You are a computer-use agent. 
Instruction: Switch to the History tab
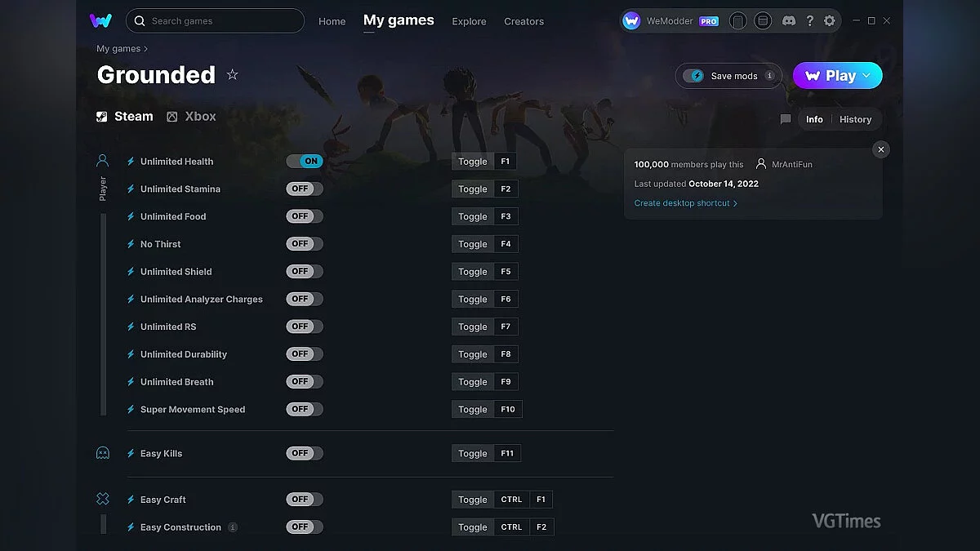(x=855, y=119)
